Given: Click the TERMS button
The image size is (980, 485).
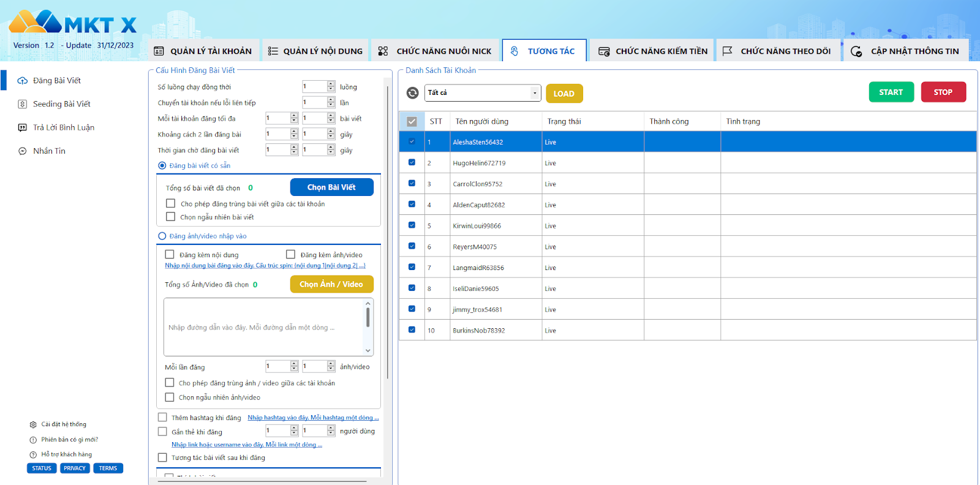Looking at the screenshot, I should point(108,468).
